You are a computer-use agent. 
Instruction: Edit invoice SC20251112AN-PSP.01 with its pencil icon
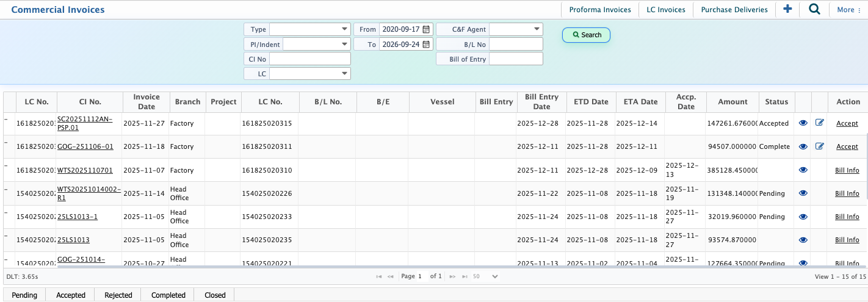click(820, 123)
